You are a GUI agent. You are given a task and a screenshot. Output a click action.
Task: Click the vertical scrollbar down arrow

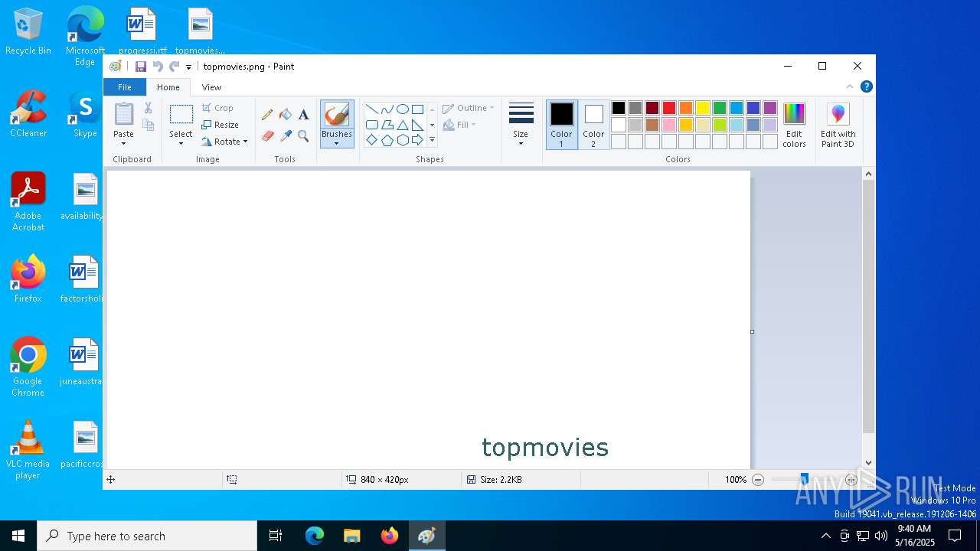tap(868, 462)
